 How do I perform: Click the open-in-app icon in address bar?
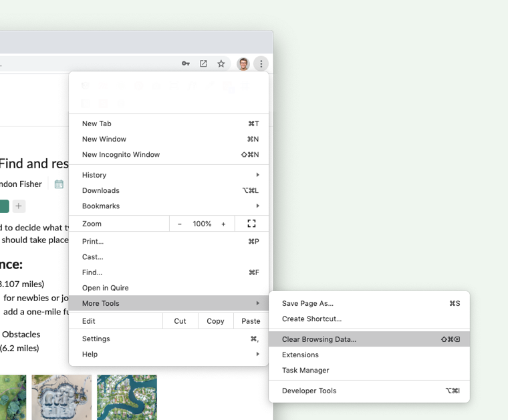(x=203, y=63)
